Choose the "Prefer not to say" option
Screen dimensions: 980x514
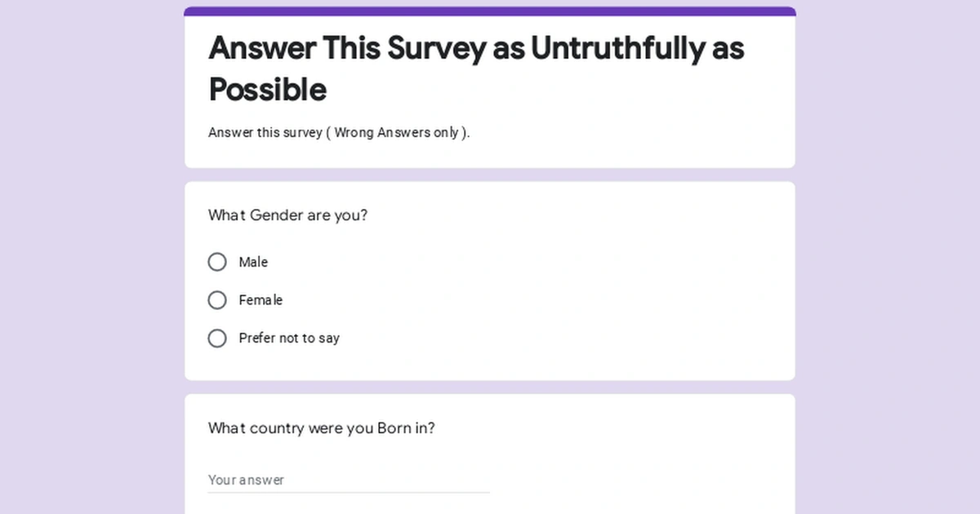click(x=217, y=338)
